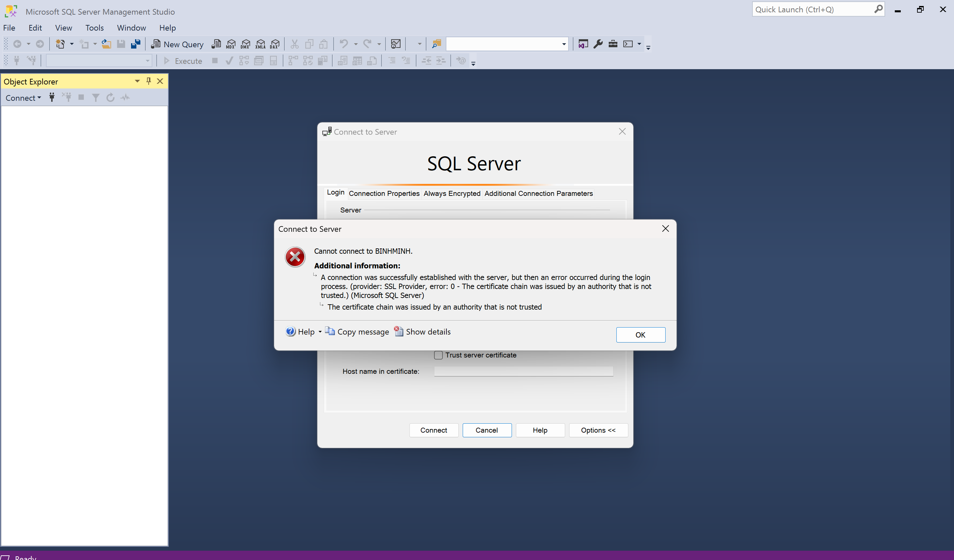Image resolution: width=954 pixels, height=560 pixels.
Task: Click the wrench properties icon in toolbar
Action: (598, 44)
